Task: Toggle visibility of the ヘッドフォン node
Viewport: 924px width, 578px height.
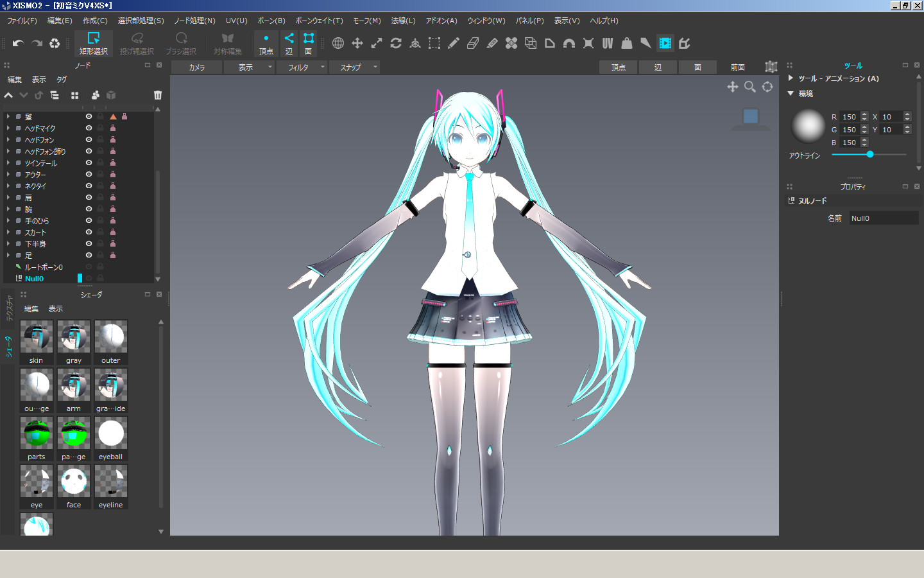Action: point(89,139)
